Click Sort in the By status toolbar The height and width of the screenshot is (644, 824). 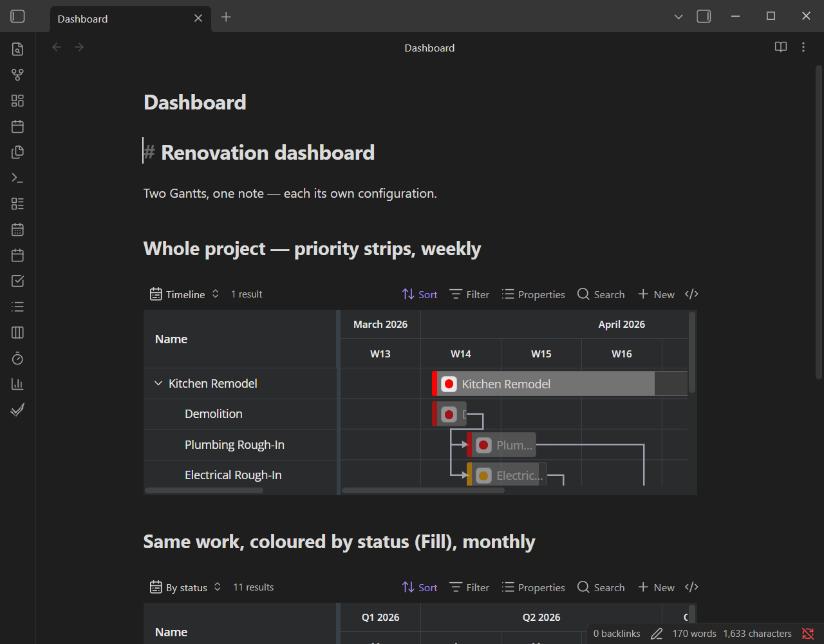tap(420, 587)
